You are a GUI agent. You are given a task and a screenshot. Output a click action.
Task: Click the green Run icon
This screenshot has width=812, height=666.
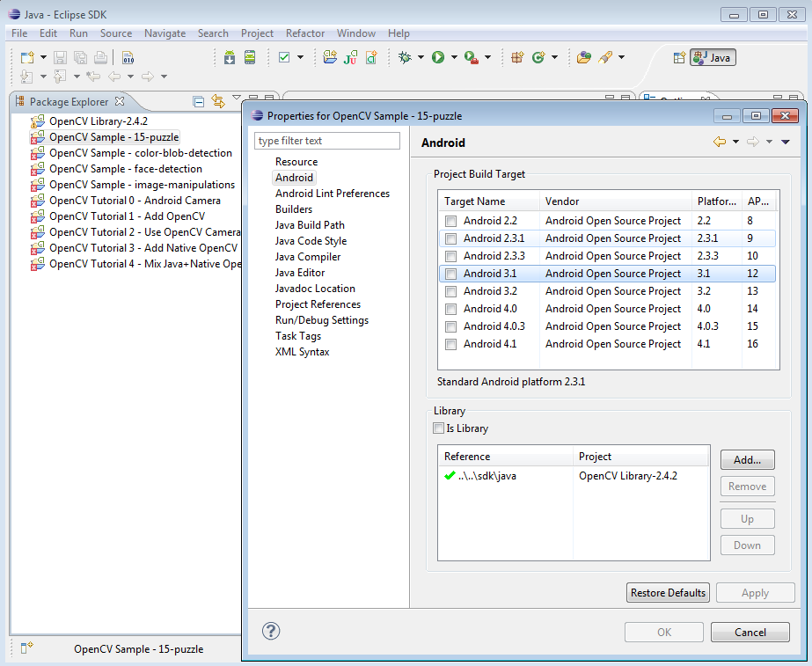(438, 57)
